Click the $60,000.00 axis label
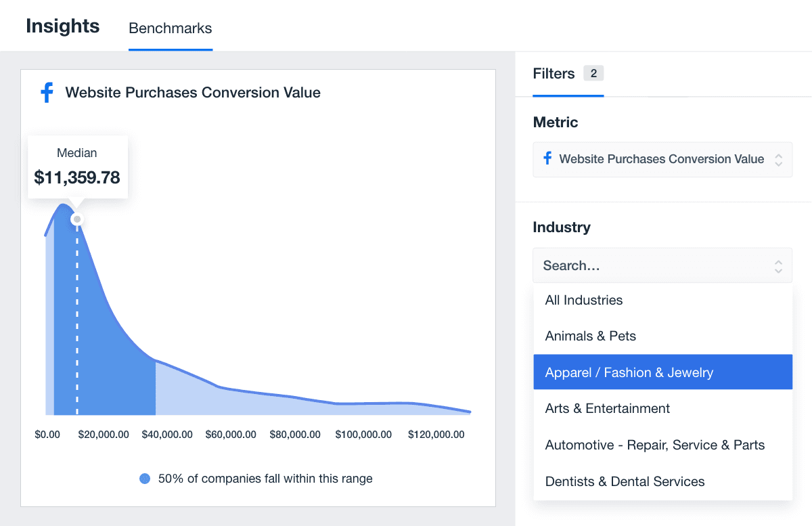 (231, 435)
